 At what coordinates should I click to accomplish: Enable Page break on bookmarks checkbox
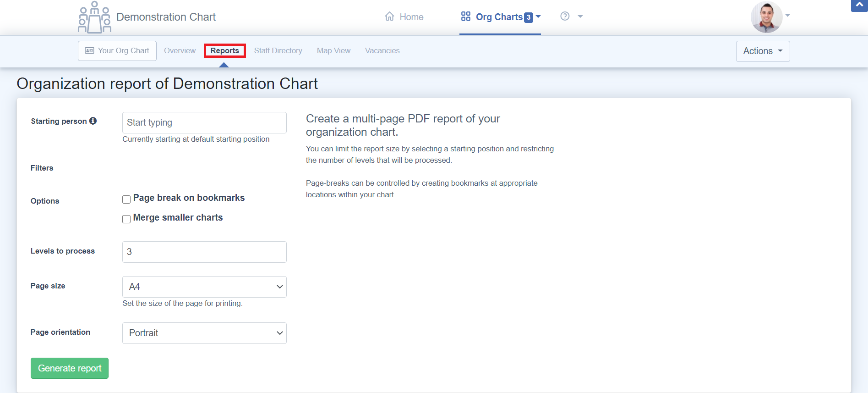pyautogui.click(x=126, y=199)
